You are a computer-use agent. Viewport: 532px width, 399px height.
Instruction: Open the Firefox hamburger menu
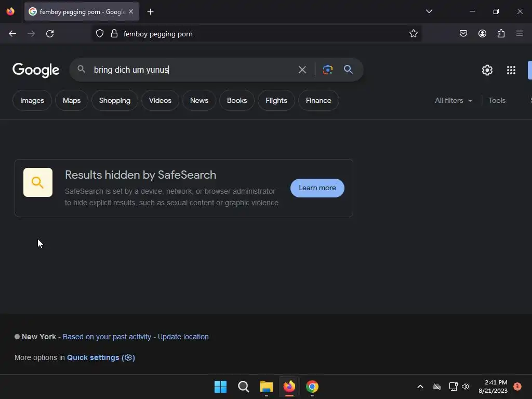point(519,33)
